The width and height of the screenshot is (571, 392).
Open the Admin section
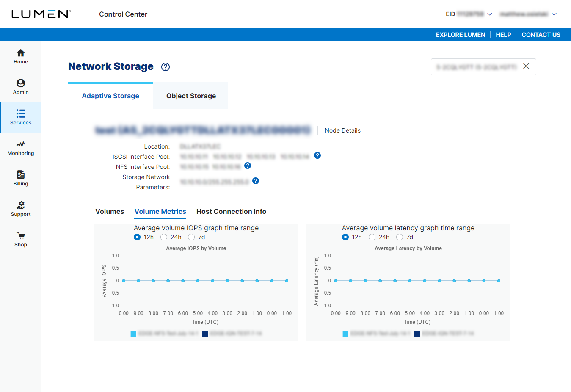(x=21, y=87)
